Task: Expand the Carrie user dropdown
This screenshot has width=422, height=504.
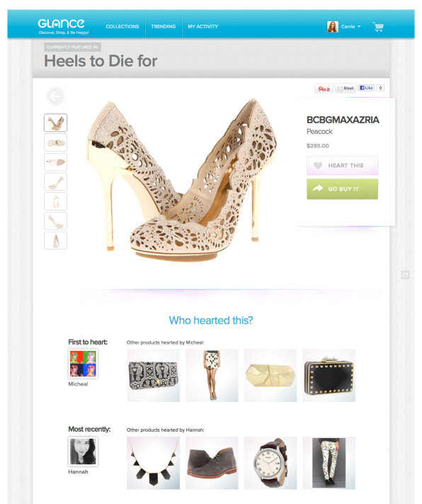Action: pos(350,27)
